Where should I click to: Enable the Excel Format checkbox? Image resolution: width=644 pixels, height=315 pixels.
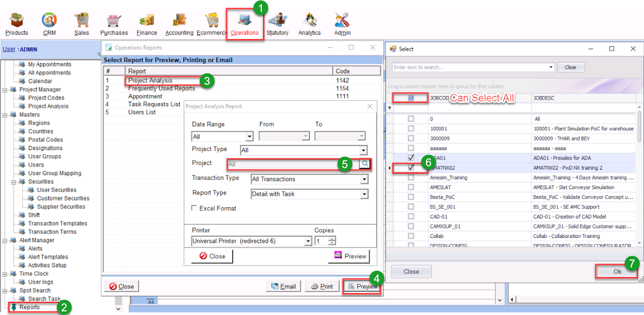194,208
